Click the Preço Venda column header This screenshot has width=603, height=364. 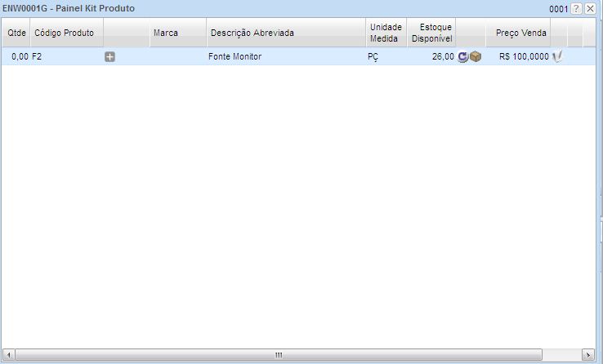coord(518,33)
